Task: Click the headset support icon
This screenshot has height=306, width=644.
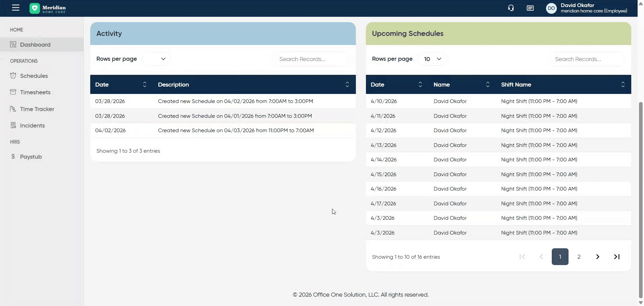Action: (x=511, y=8)
